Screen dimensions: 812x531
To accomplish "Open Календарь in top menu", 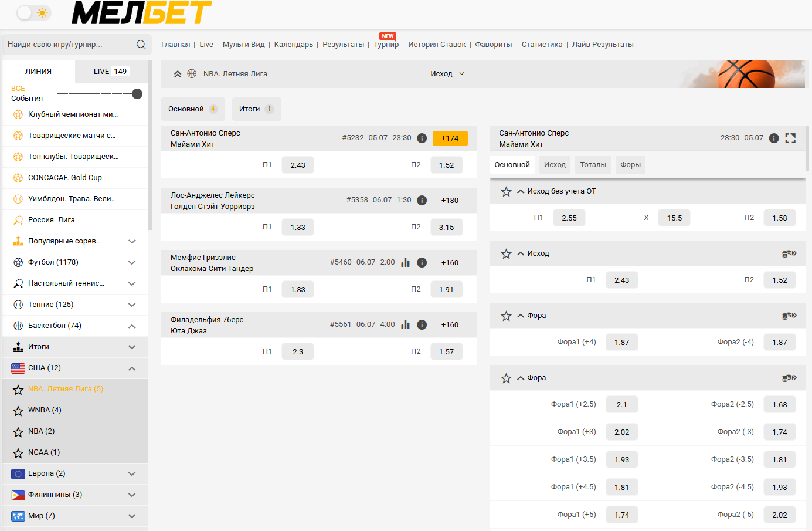I will (294, 45).
